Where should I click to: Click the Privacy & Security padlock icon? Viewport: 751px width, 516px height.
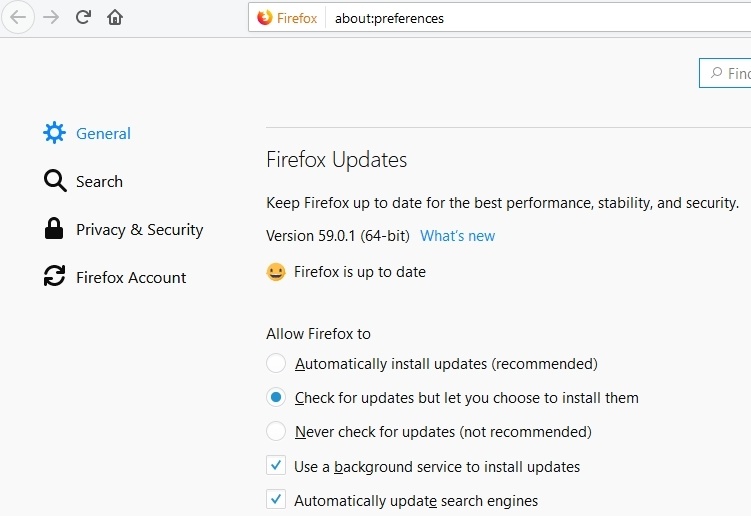54,229
